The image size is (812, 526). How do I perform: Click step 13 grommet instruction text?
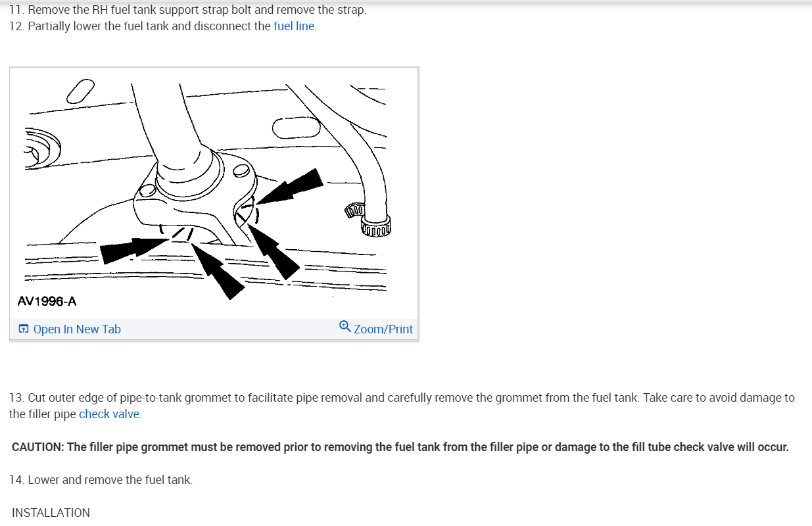click(x=402, y=406)
